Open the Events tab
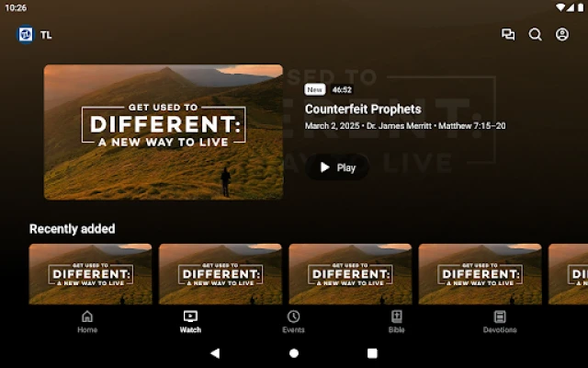Screen dimensions: 588x368 (x=293, y=322)
